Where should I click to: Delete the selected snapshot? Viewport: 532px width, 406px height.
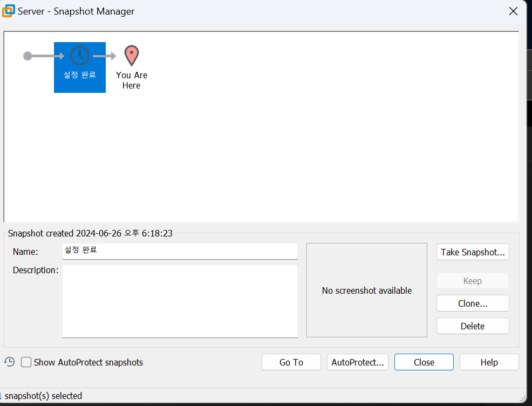click(473, 326)
